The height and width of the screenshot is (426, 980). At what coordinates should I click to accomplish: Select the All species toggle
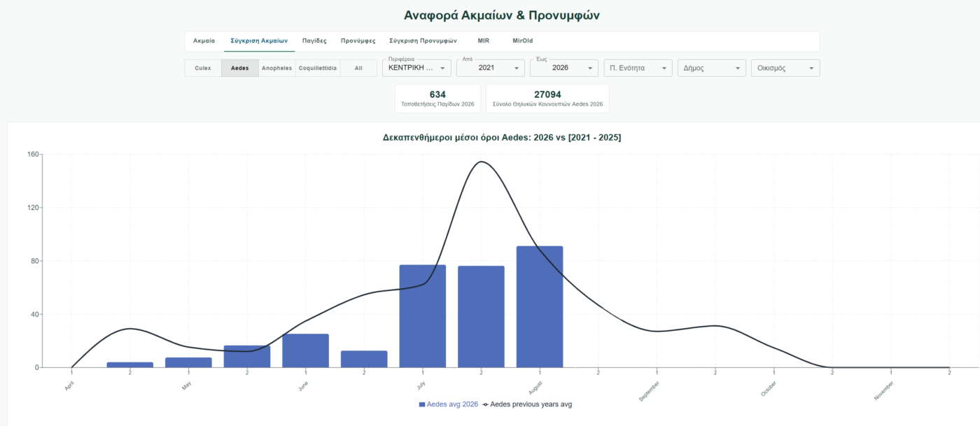(358, 68)
